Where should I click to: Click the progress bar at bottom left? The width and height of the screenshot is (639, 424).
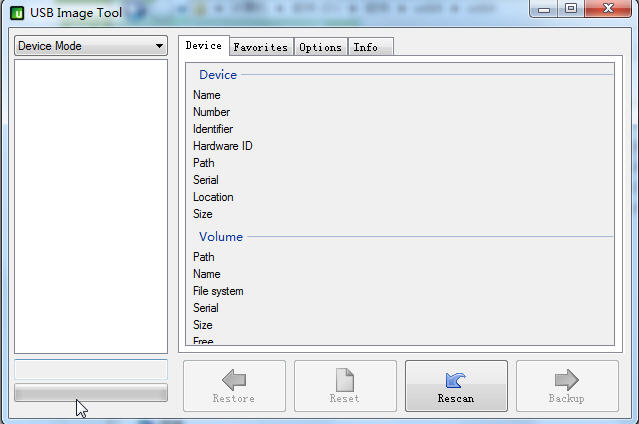point(91,393)
